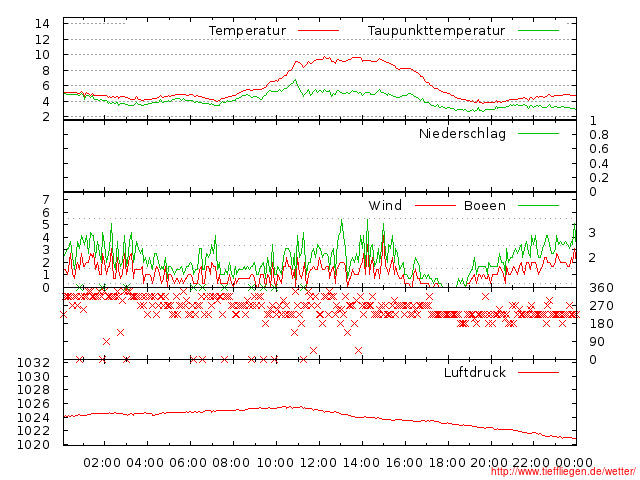Click the 0.4 precipitation axis value
This screenshot has height=480, width=640.
click(599, 164)
